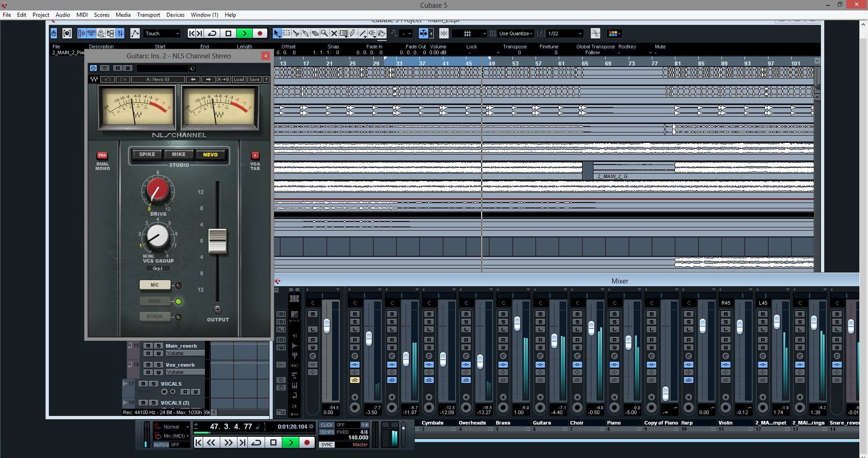Click the A→B copy button

tap(223, 80)
